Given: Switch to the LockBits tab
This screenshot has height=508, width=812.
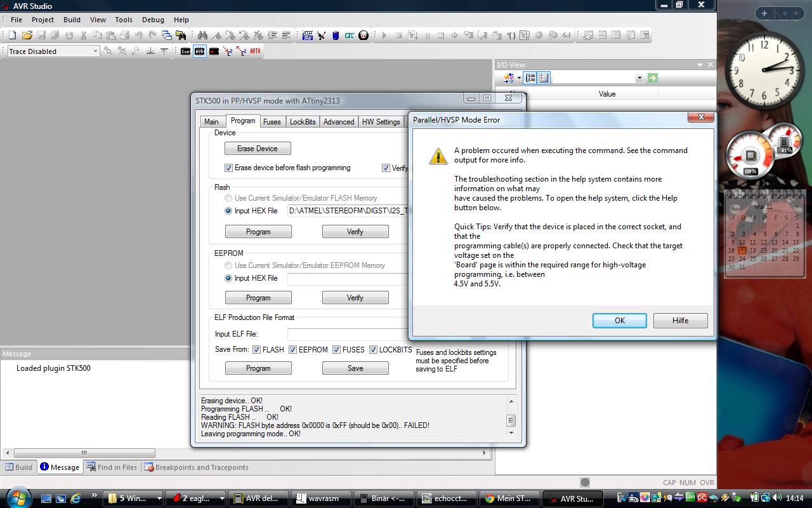Looking at the screenshot, I should click(x=303, y=121).
